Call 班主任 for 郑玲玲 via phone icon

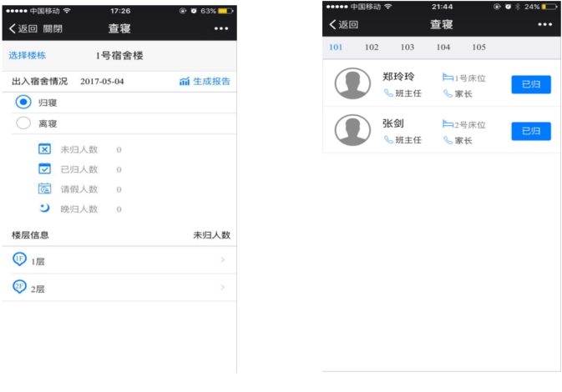point(388,93)
